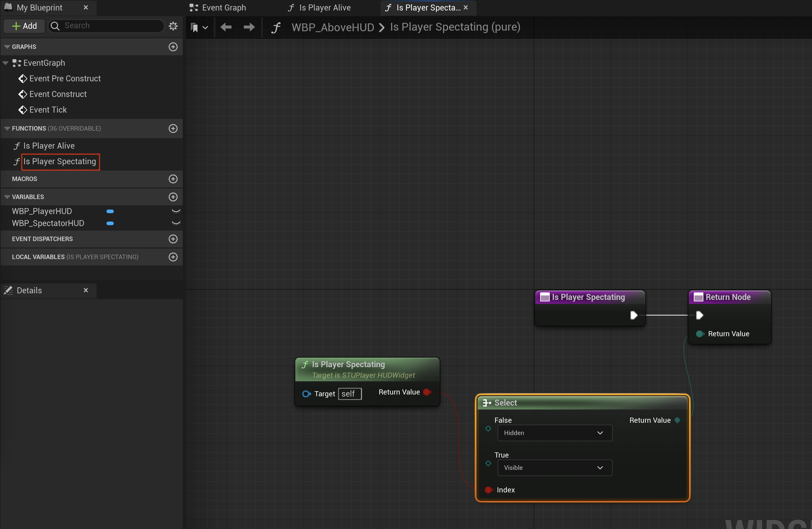Close the My Blueprint panel tab
Viewport: 812px width, 529px height.
click(86, 8)
